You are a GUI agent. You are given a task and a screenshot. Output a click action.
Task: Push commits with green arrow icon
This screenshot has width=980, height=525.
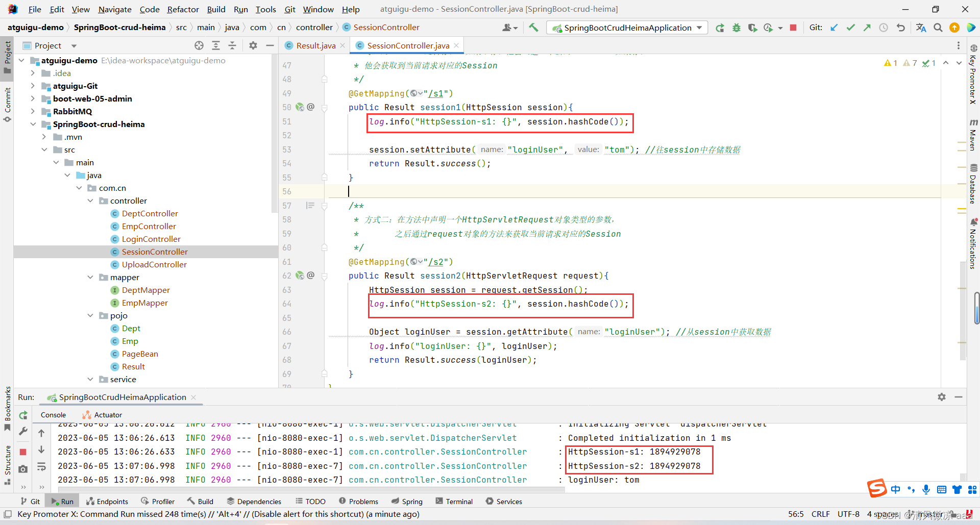pyautogui.click(x=867, y=28)
